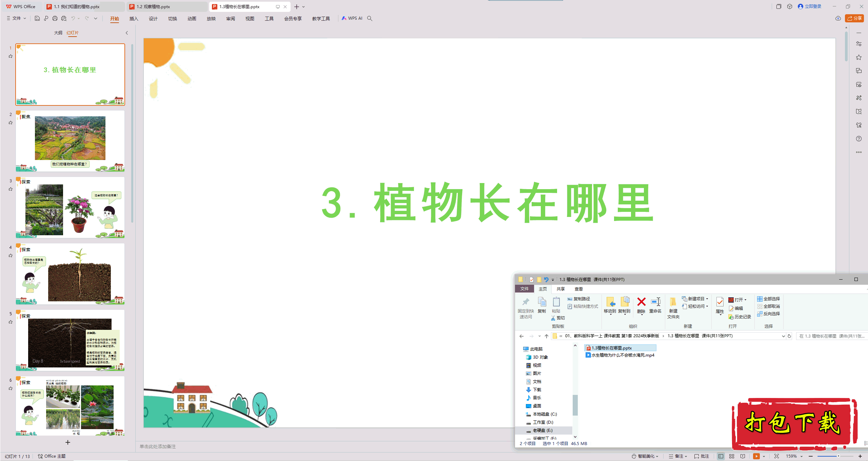Click the search magnifier next to WPS AI
The image size is (868, 461).
point(370,18)
